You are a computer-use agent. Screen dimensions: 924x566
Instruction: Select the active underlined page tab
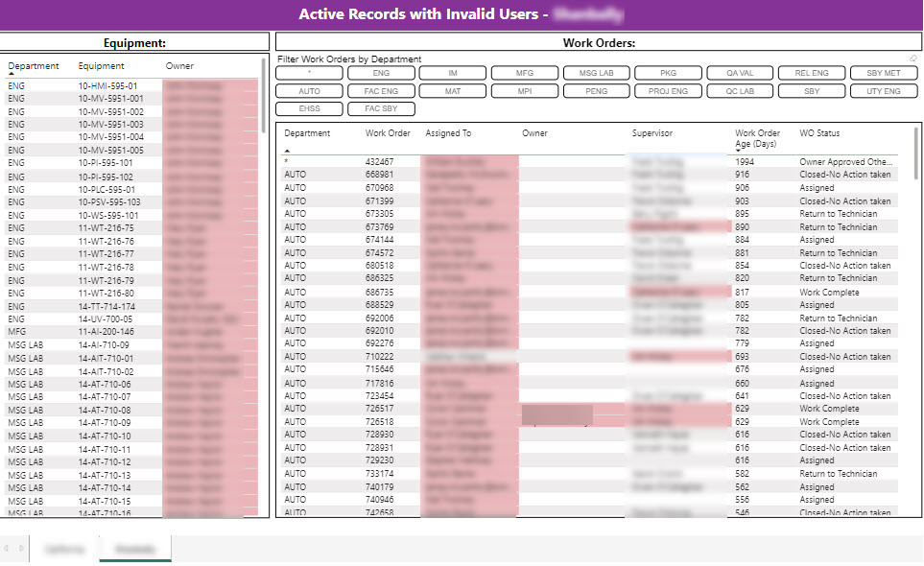[x=134, y=550]
